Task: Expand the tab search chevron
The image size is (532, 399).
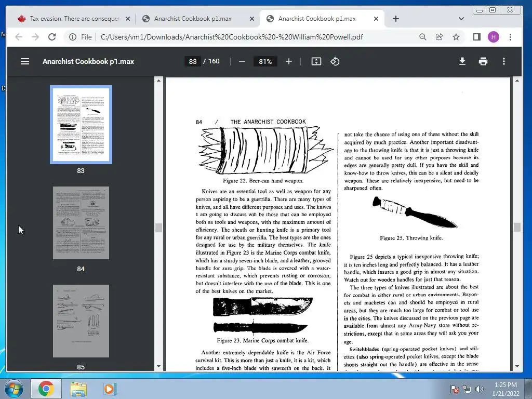Action: (461, 19)
